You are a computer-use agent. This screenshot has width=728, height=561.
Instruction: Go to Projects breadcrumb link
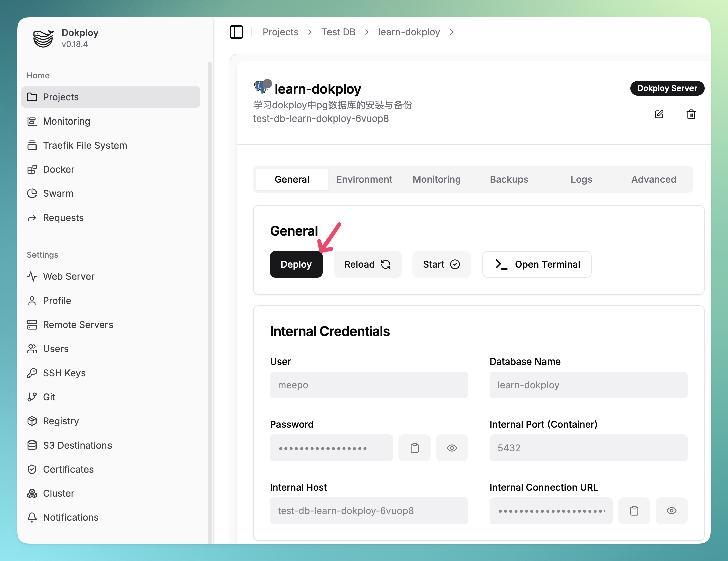(280, 32)
